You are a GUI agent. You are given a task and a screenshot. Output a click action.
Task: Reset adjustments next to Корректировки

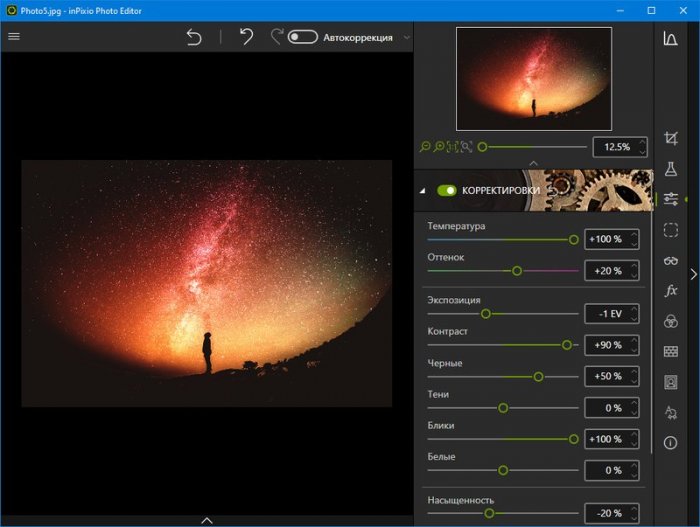coord(552,190)
